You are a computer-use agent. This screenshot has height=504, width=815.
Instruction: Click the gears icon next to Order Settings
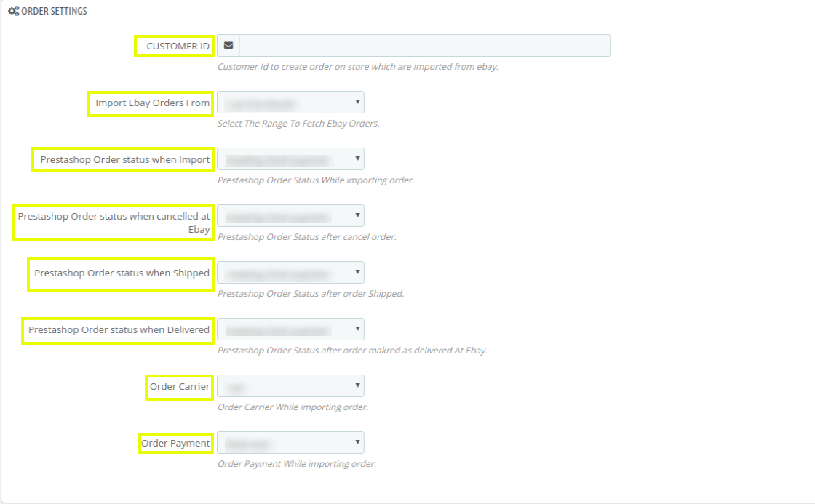point(14,11)
